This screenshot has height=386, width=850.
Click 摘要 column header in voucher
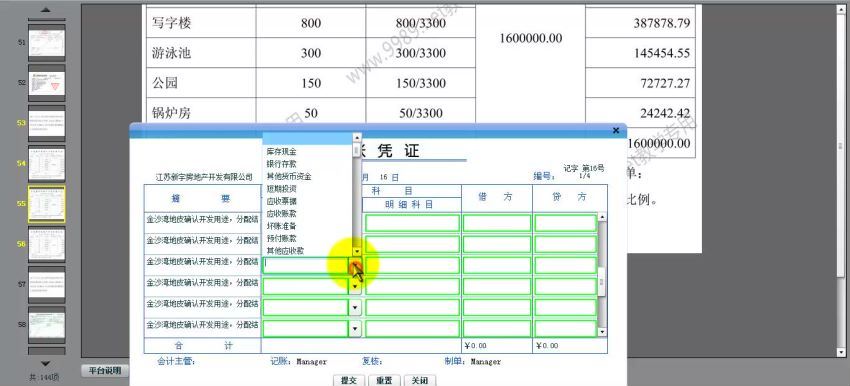point(202,198)
